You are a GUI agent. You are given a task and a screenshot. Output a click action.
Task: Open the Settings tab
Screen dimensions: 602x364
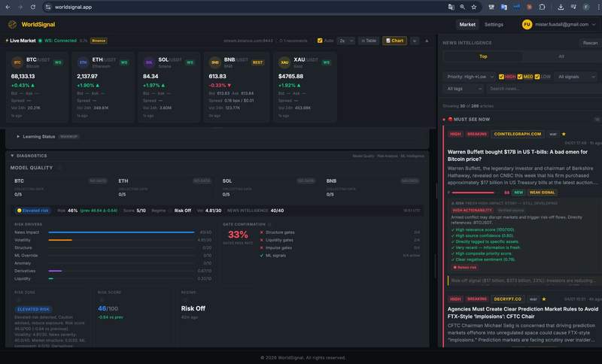tap(494, 25)
